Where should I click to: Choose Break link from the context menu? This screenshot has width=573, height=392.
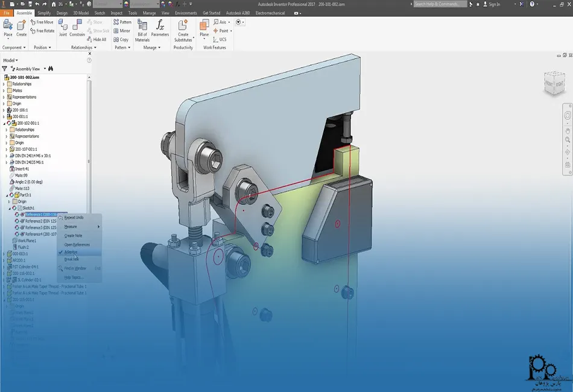(x=71, y=259)
